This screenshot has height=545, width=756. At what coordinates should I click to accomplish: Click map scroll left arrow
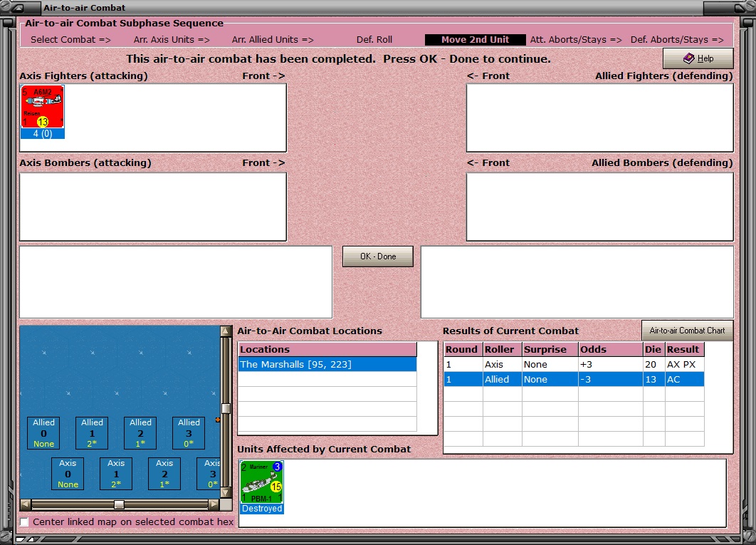click(x=26, y=504)
